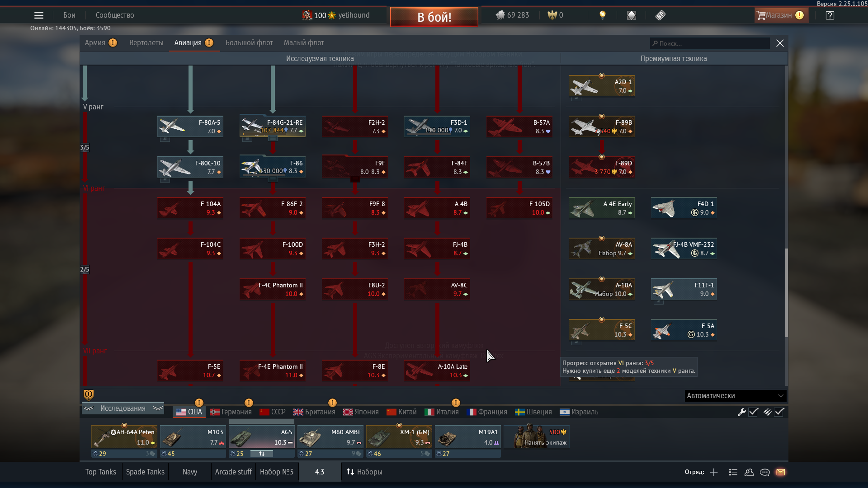Focus the Поиск search field
This screenshot has height=488, width=868.
click(x=710, y=43)
